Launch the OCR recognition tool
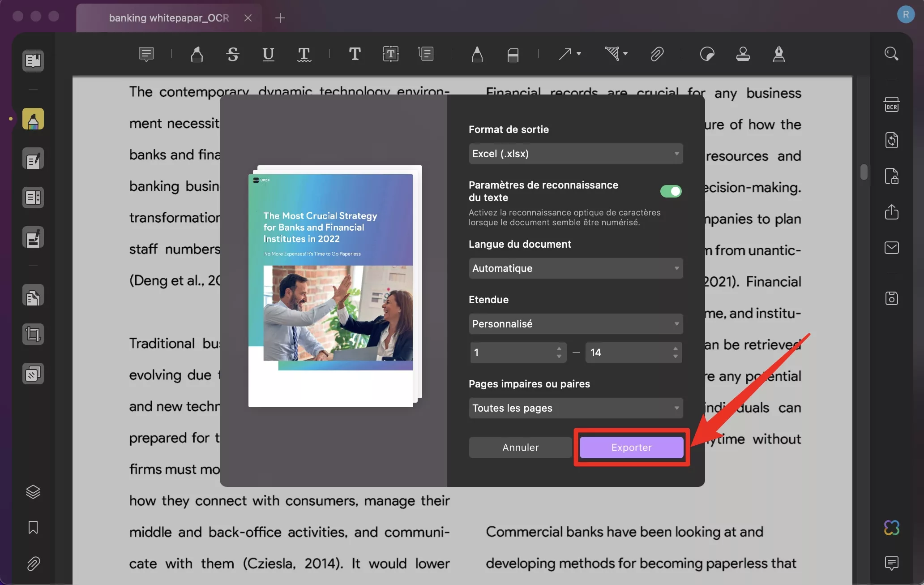The height and width of the screenshot is (585, 924). pos(891,104)
